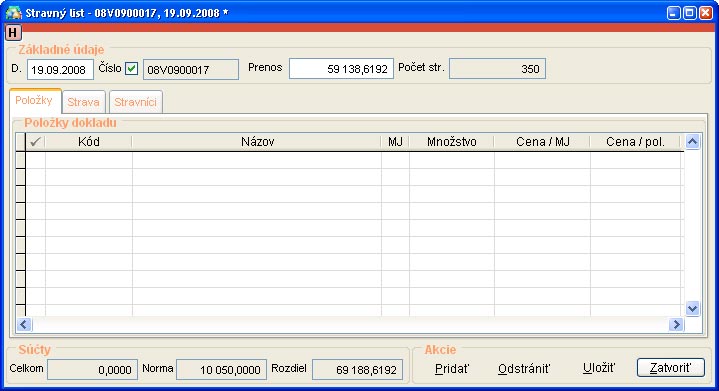Select the Položky tab
Viewport: 719px width, 391px height.
pyautogui.click(x=34, y=100)
